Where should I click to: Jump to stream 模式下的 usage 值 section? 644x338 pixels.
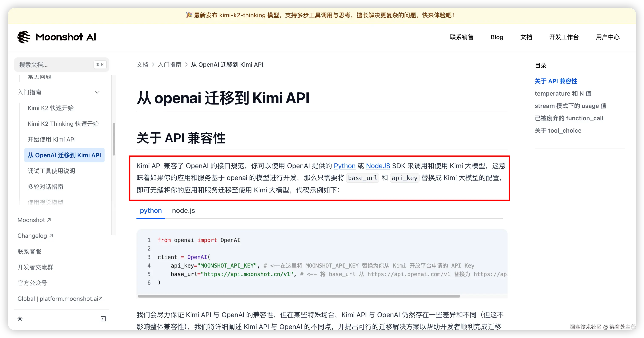(570, 106)
